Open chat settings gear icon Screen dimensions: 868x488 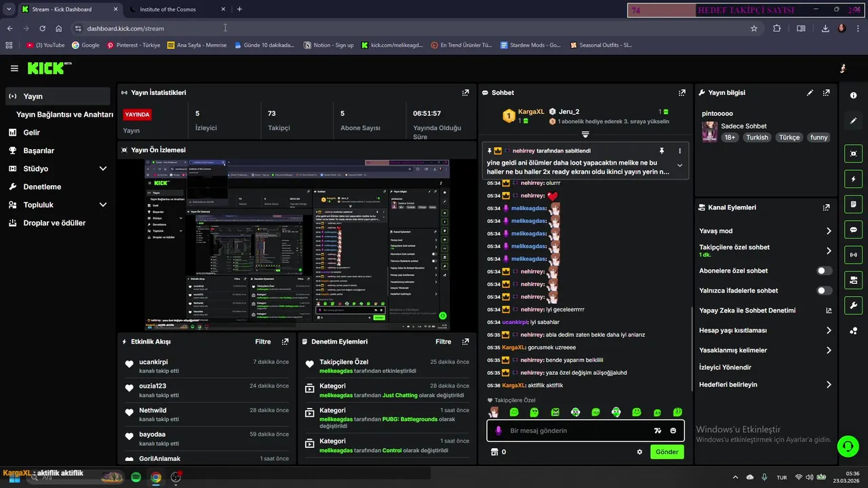click(x=639, y=452)
